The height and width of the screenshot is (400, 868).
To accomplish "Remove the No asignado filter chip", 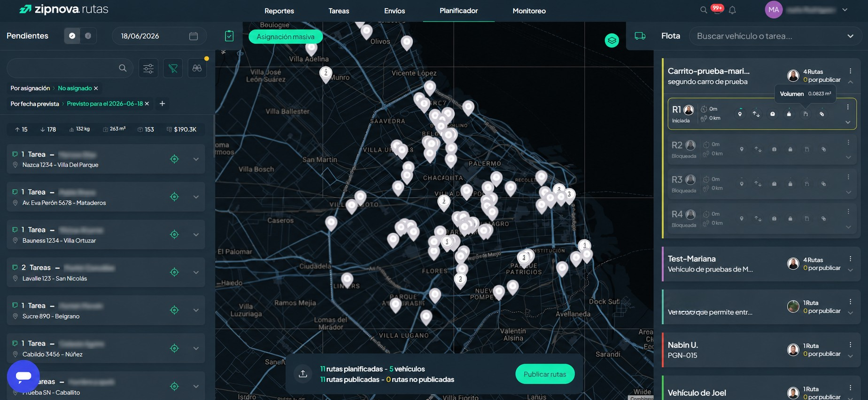I will point(96,88).
